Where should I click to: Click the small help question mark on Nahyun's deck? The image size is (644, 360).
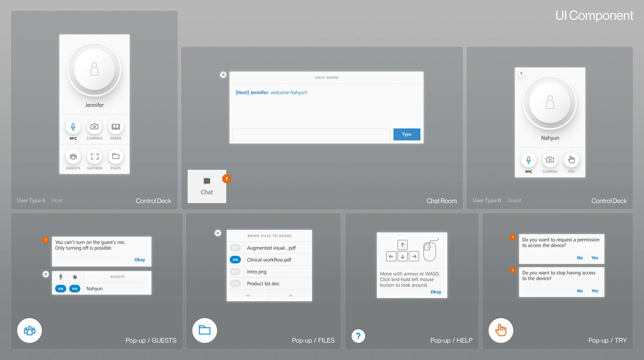click(x=521, y=74)
